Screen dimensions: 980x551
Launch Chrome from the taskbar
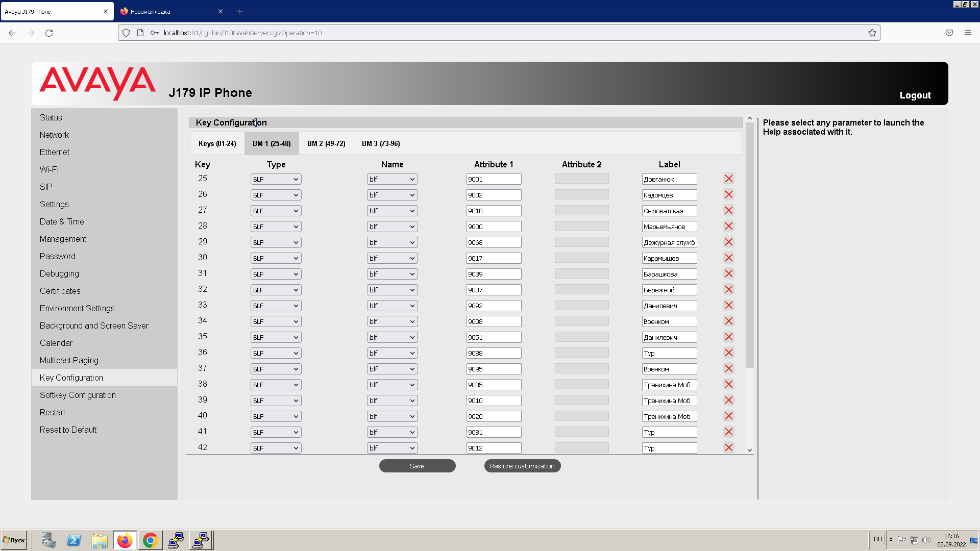(x=150, y=540)
